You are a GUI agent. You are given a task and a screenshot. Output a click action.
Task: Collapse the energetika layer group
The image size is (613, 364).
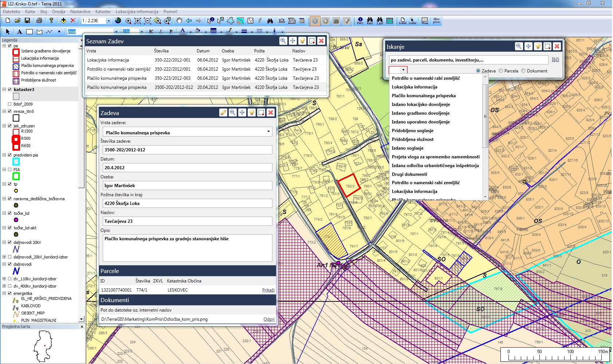pos(4,293)
